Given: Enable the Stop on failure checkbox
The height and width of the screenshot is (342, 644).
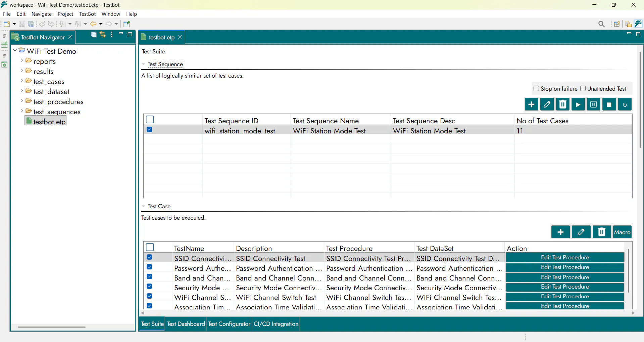Looking at the screenshot, I should coord(536,88).
